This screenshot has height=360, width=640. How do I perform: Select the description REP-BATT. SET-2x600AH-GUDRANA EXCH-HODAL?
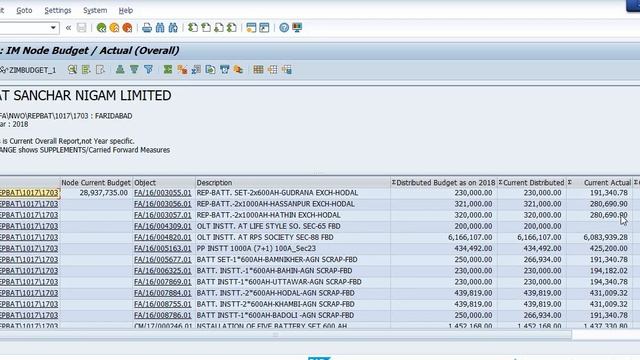tap(277, 193)
